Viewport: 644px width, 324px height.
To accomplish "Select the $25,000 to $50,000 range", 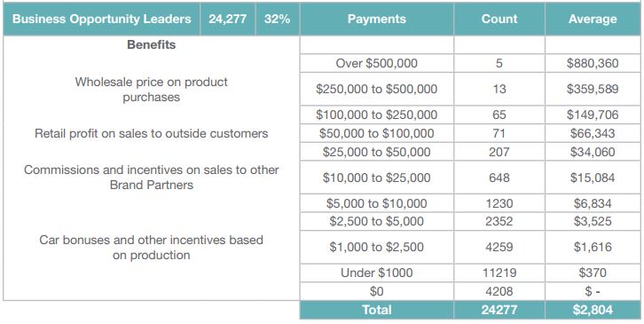I will 377,152.
